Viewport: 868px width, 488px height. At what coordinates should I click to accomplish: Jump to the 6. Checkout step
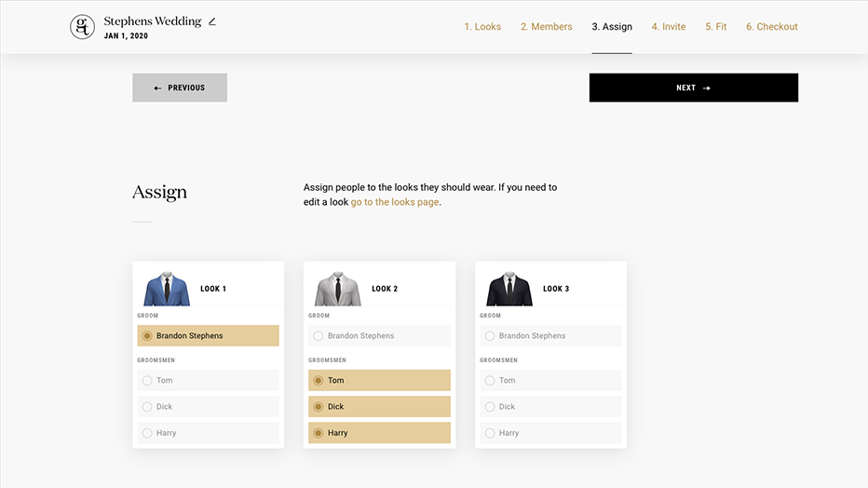[x=771, y=27]
